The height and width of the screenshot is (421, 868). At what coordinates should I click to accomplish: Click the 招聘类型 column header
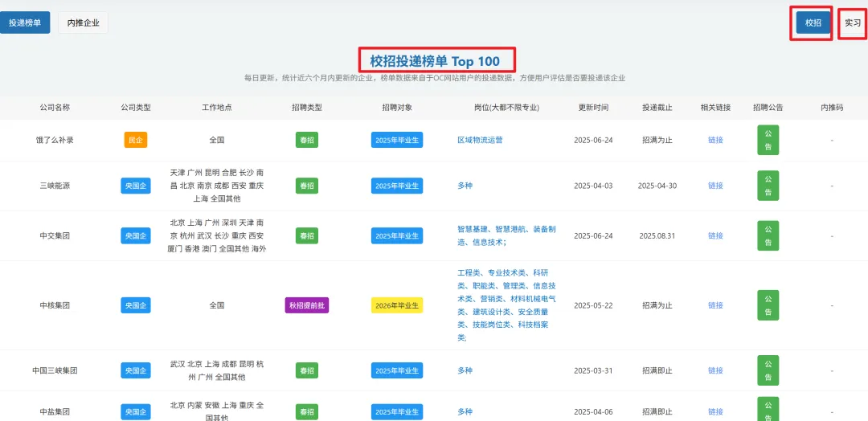(307, 108)
